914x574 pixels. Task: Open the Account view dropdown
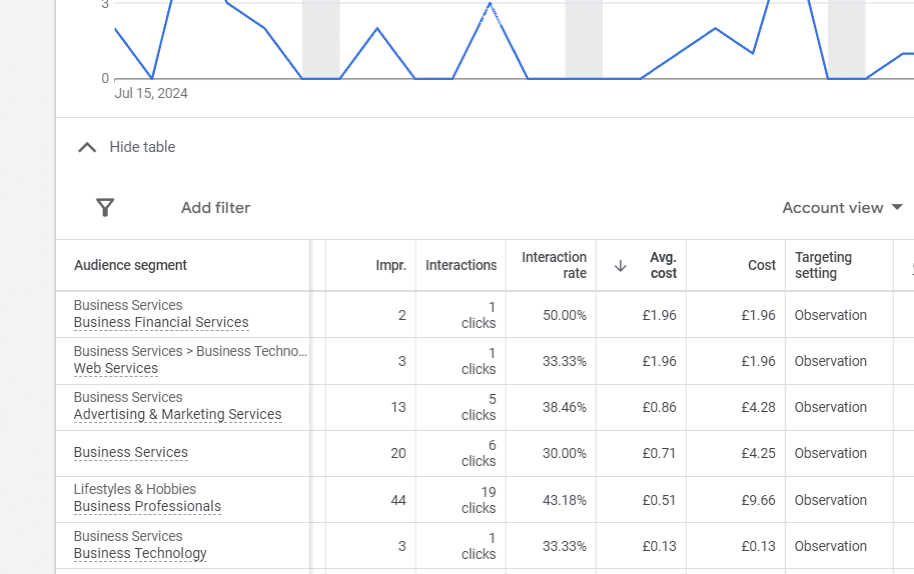pos(842,208)
